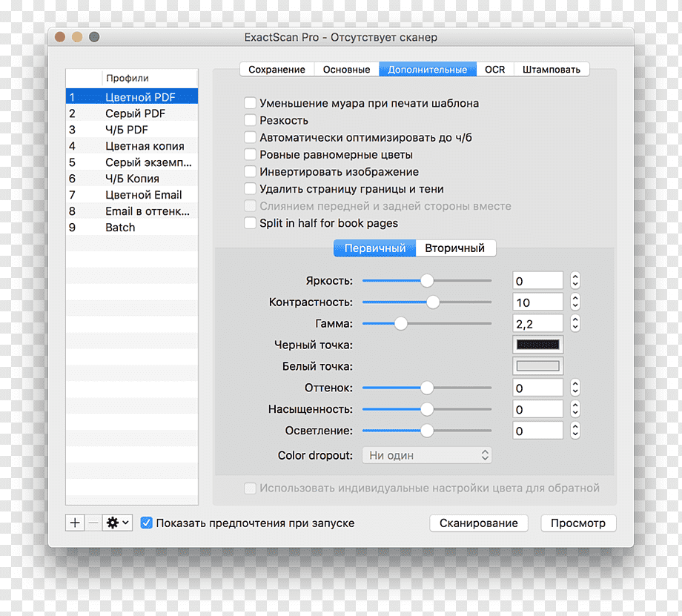Screen dimensions: 682x616
Task: Click the Контрастность stepper arrows
Action: click(575, 302)
